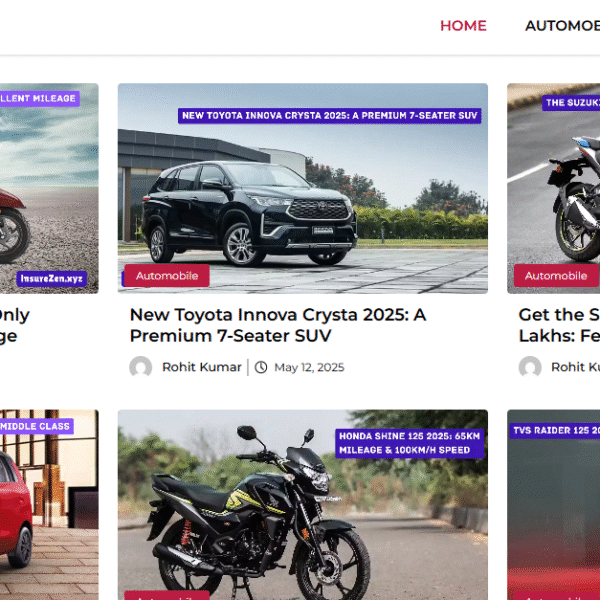
Task: Open the red car middle class thumbnail
Action: pos(49,505)
